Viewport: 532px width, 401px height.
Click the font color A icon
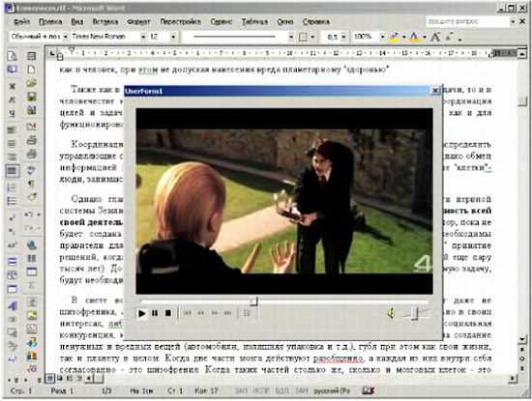(x=414, y=37)
